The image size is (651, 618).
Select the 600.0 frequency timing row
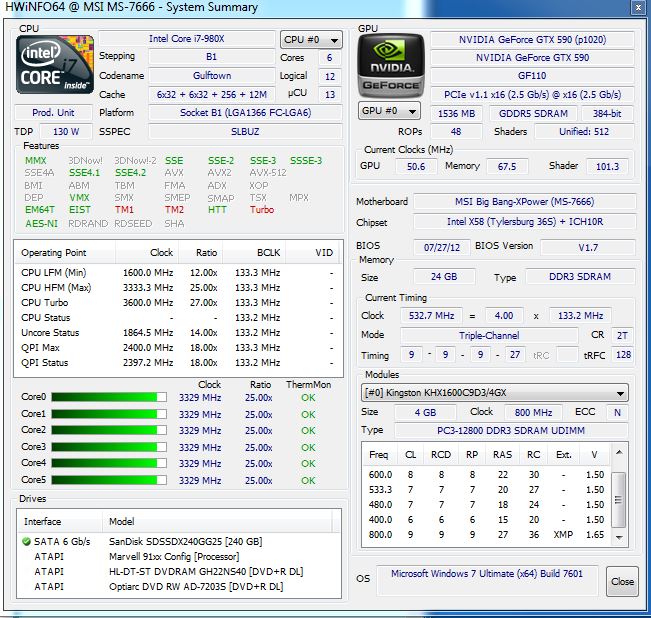486,474
